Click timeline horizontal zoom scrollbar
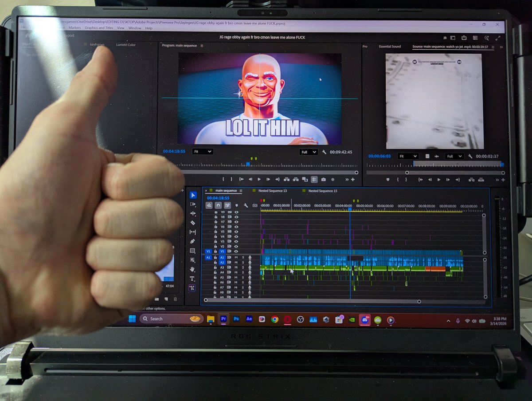532x401 pixels. pyautogui.click(x=313, y=301)
